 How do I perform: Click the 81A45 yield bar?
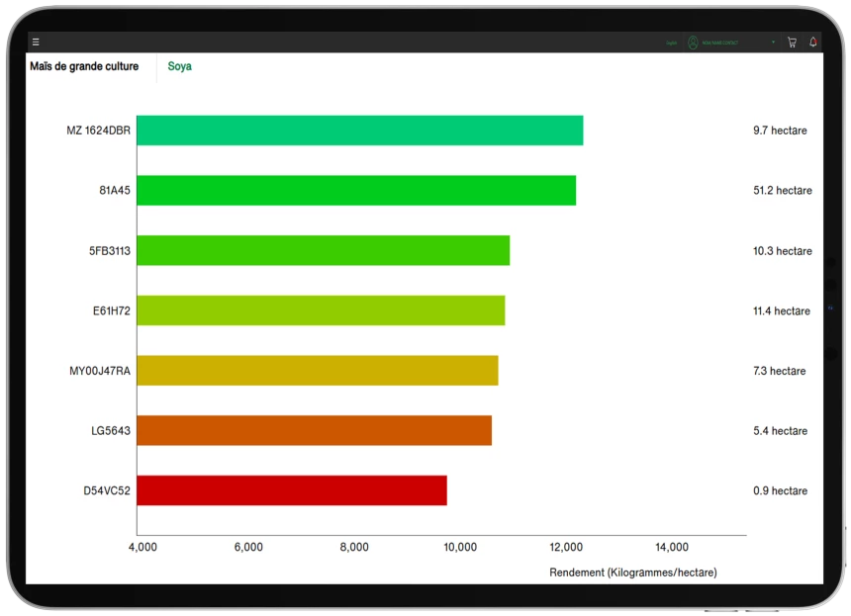tap(356, 190)
